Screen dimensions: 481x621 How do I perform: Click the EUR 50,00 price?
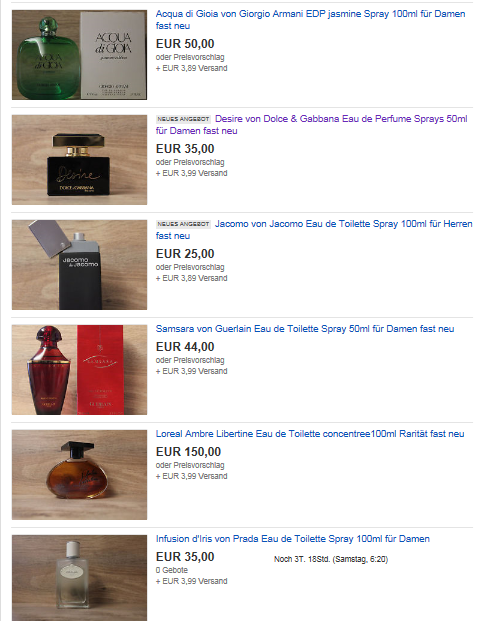tap(185, 44)
